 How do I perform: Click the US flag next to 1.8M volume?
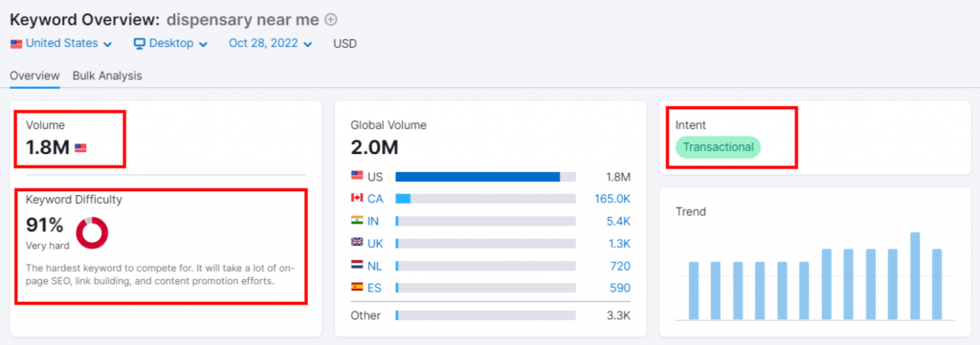tap(80, 148)
